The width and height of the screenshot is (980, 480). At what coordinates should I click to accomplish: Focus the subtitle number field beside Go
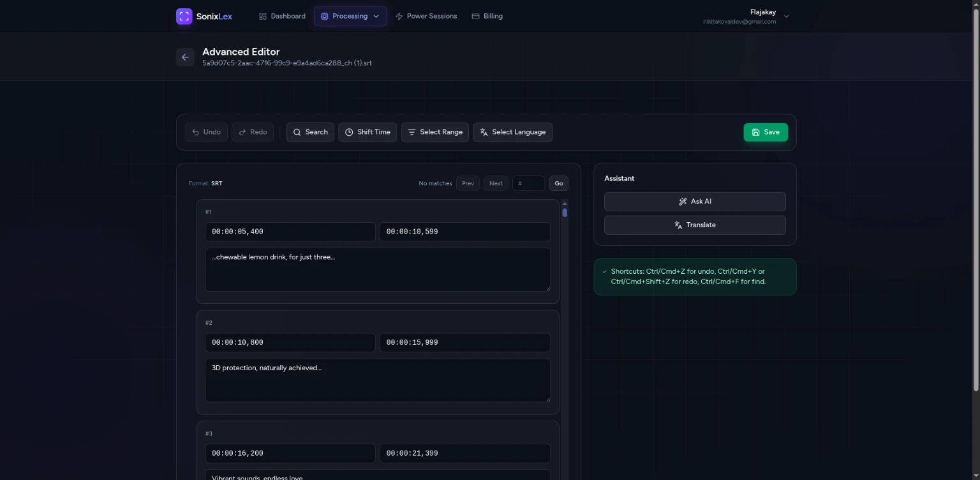[x=529, y=184]
